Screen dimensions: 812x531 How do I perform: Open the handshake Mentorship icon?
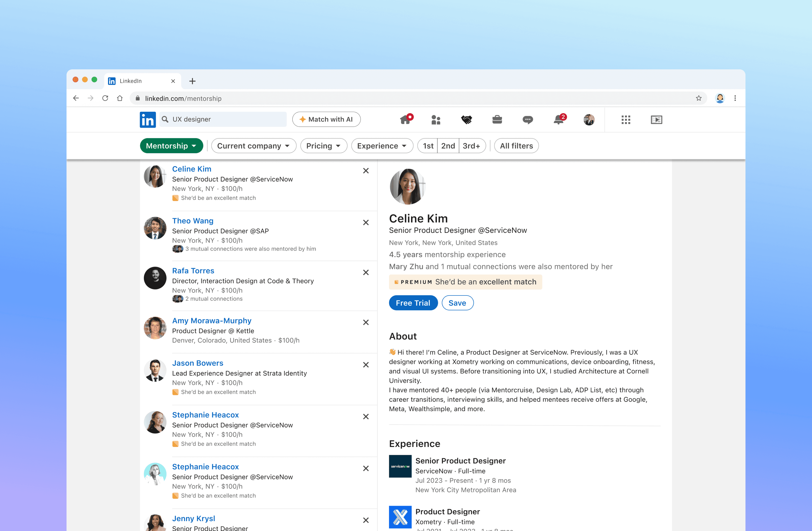(466, 120)
